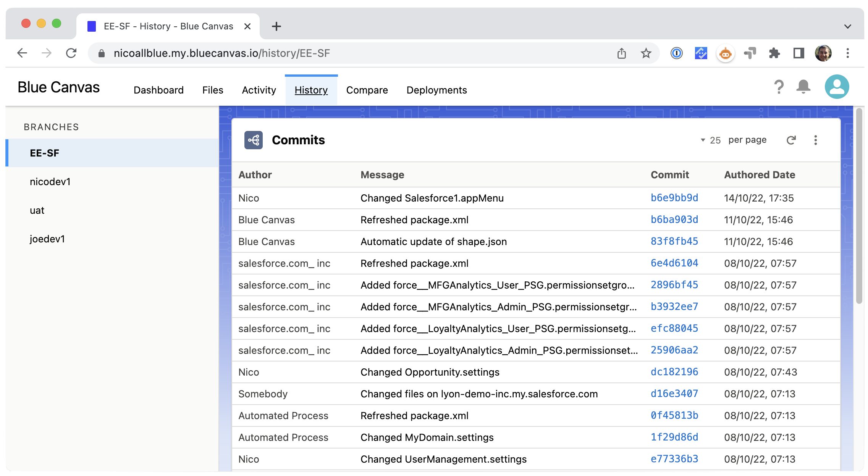Open the help question mark
The width and height of the screenshot is (868, 476).
coord(779,87)
